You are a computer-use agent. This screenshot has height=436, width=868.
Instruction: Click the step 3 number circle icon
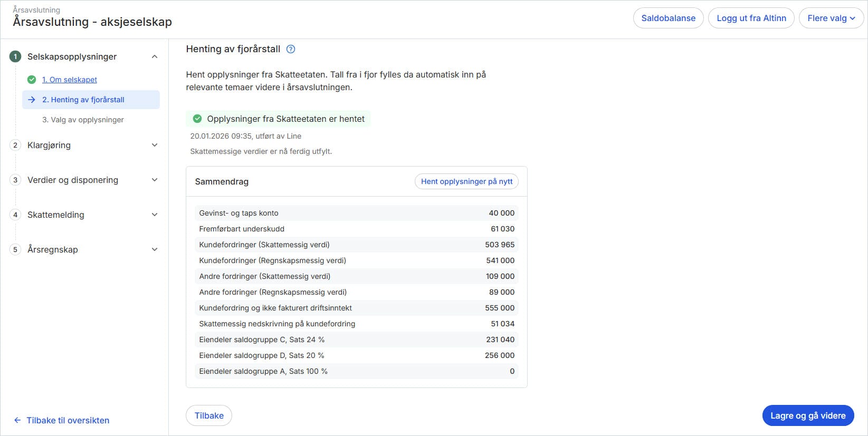(15, 180)
